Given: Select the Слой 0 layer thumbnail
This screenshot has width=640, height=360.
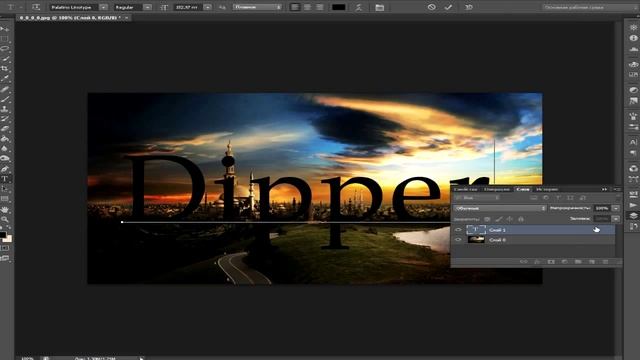Looking at the screenshot, I should point(476,240).
